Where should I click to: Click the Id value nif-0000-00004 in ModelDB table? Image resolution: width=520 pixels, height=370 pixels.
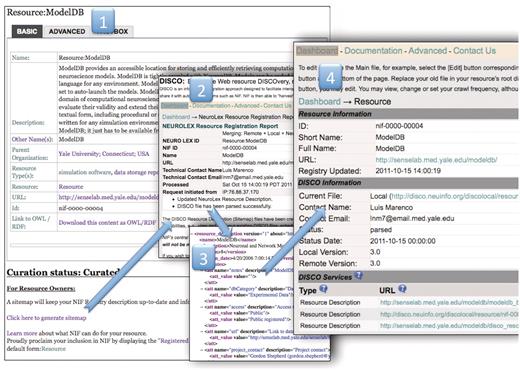81,208
